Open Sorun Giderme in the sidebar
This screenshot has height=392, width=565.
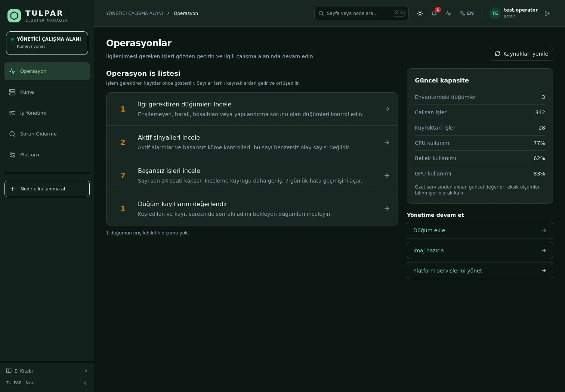point(47,134)
